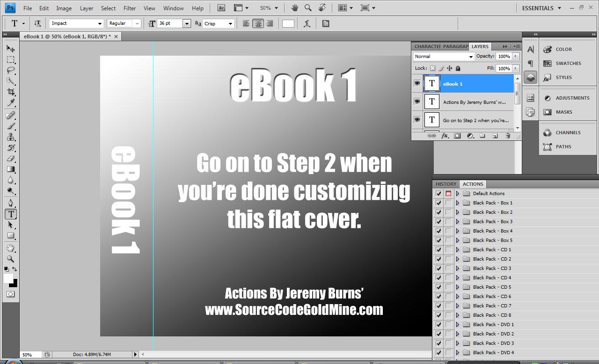Uncheck the Black Pack - CD 1 action
The width and height of the screenshot is (599, 364).
point(438,249)
